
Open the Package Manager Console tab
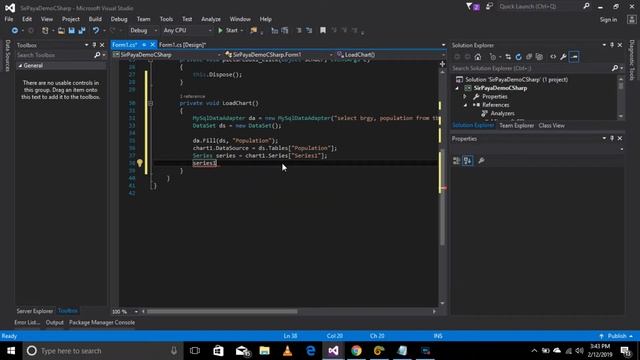coord(102,322)
